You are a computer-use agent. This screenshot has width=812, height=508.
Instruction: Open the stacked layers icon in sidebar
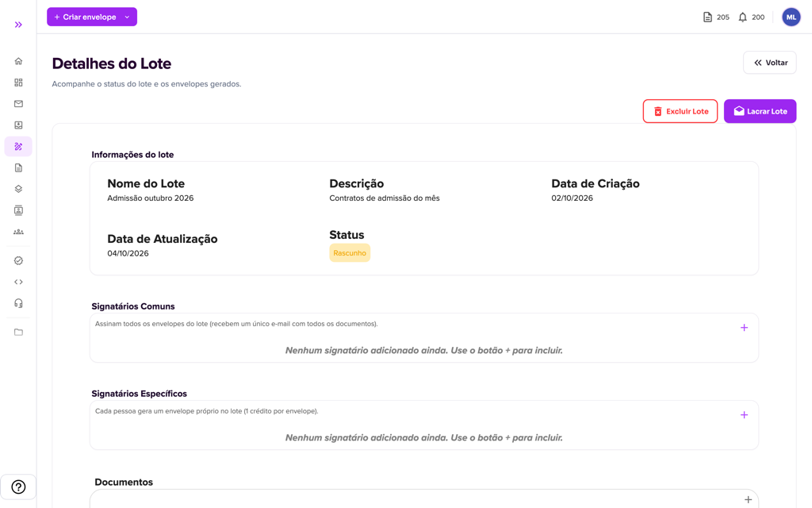coord(18,189)
